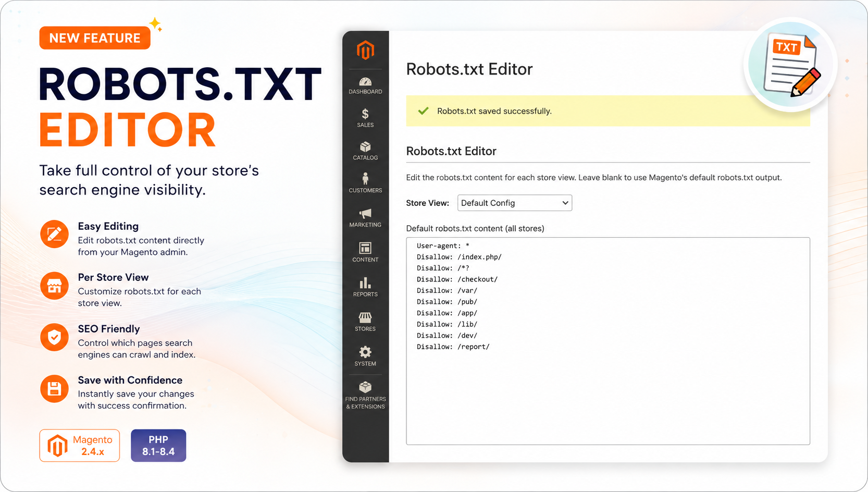The image size is (868, 492).
Task: Click the green success checkmark icon
Action: 424,111
